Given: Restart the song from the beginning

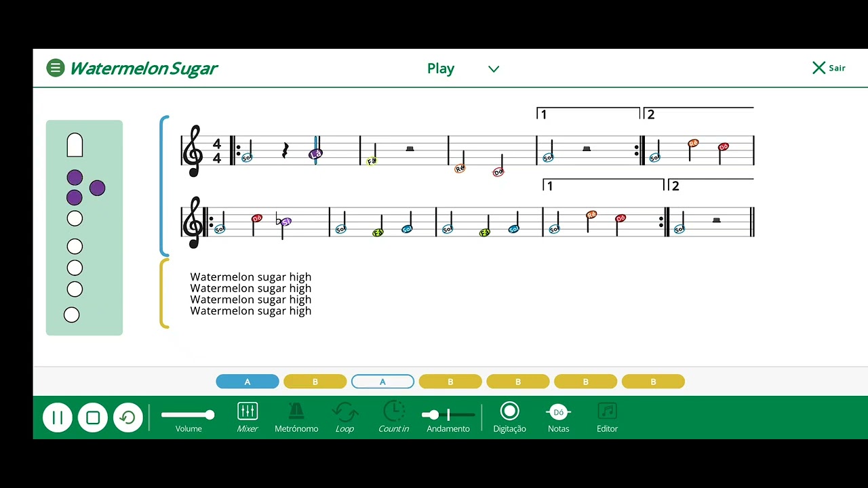Looking at the screenshot, I should click(128, 418).
